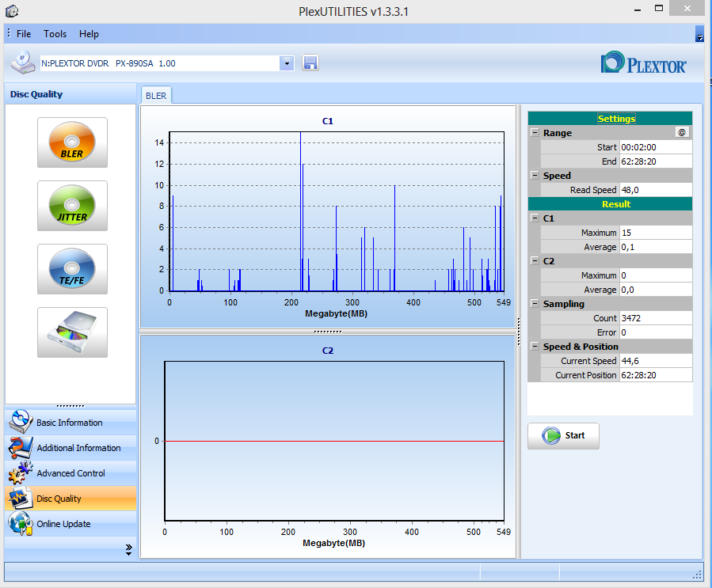Maximize the PlexUTILITIES window
The image size is (712, 588).
click(659, 9)
